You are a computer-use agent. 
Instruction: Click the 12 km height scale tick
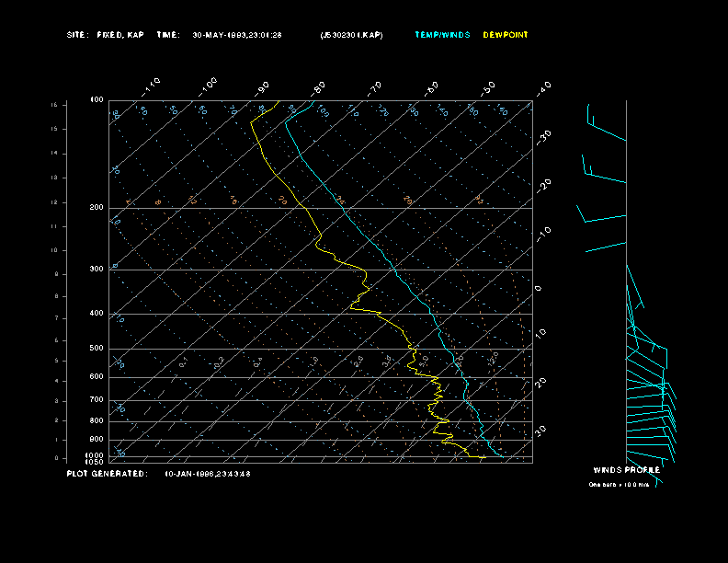(54, 202)
